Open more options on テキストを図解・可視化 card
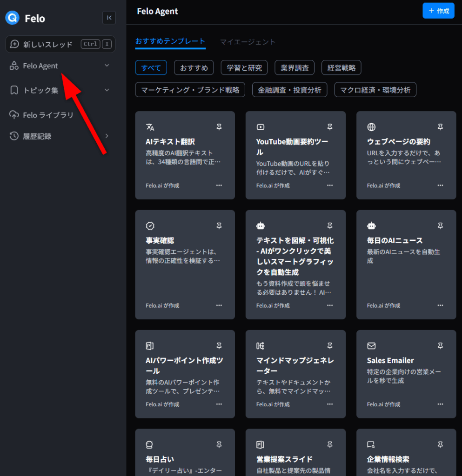Image resolution: width=462 pixels, height=476 pixels. [x=330, y=305]
